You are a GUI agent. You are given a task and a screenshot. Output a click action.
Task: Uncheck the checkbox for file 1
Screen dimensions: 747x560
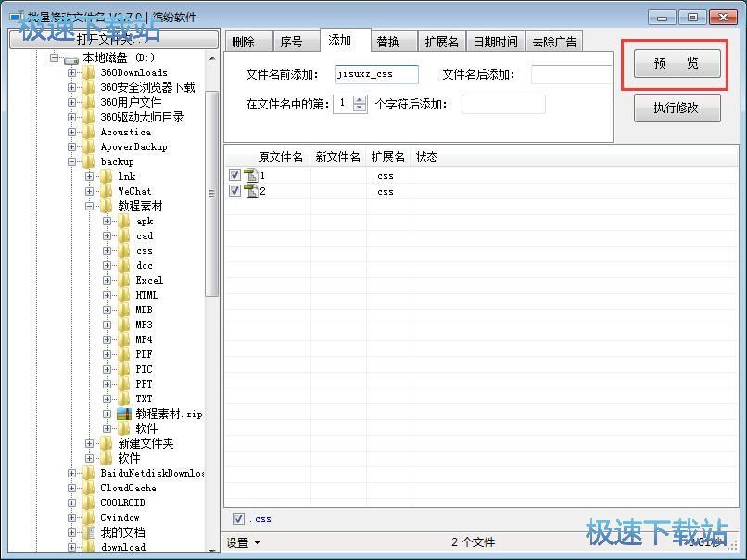(234, 175)
